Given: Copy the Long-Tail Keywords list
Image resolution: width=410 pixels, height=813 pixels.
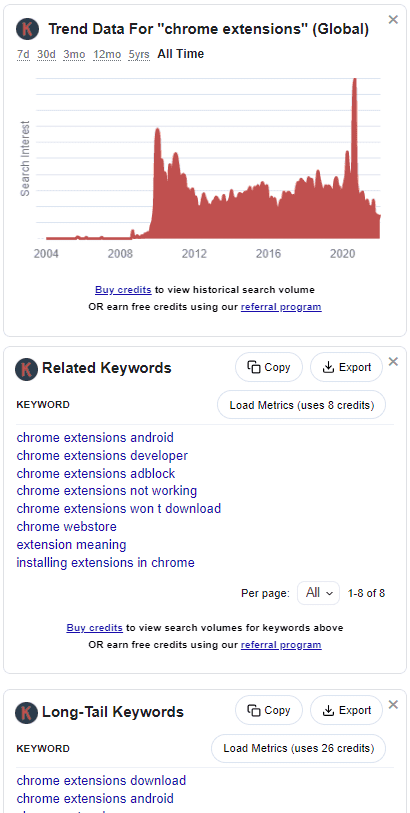Looking at the screenshot, I should point(269,710).
